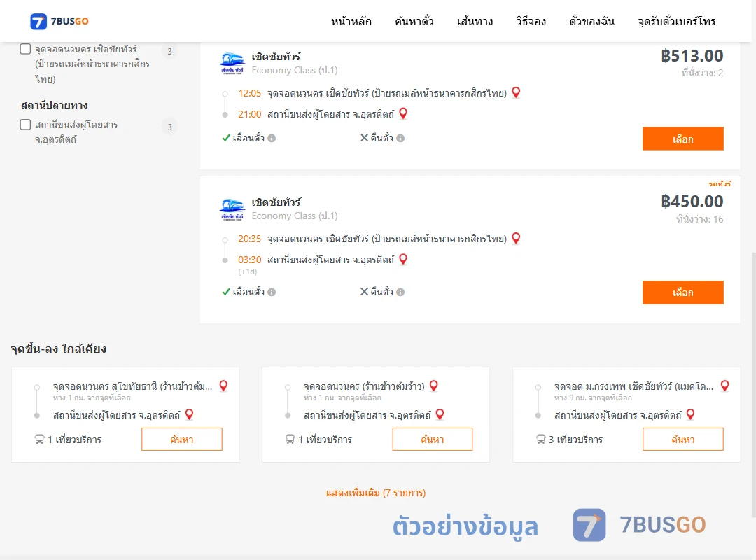
Task: Check จุดจอดนวนคร เชิดชัยทัวร์ origin filter
Action: point(26,49)
